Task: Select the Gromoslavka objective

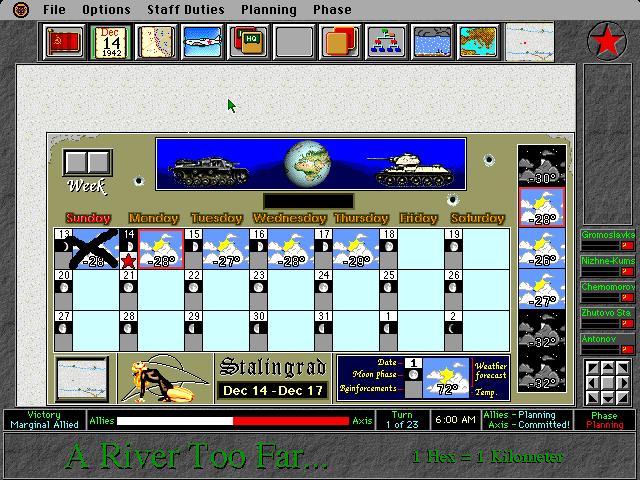Action: pos(608,240)
